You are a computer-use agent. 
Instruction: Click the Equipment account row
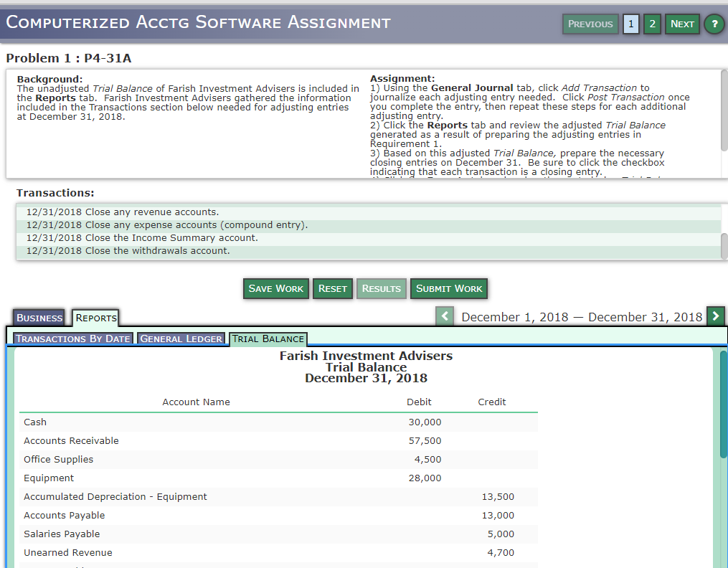[x=278, y=478]
